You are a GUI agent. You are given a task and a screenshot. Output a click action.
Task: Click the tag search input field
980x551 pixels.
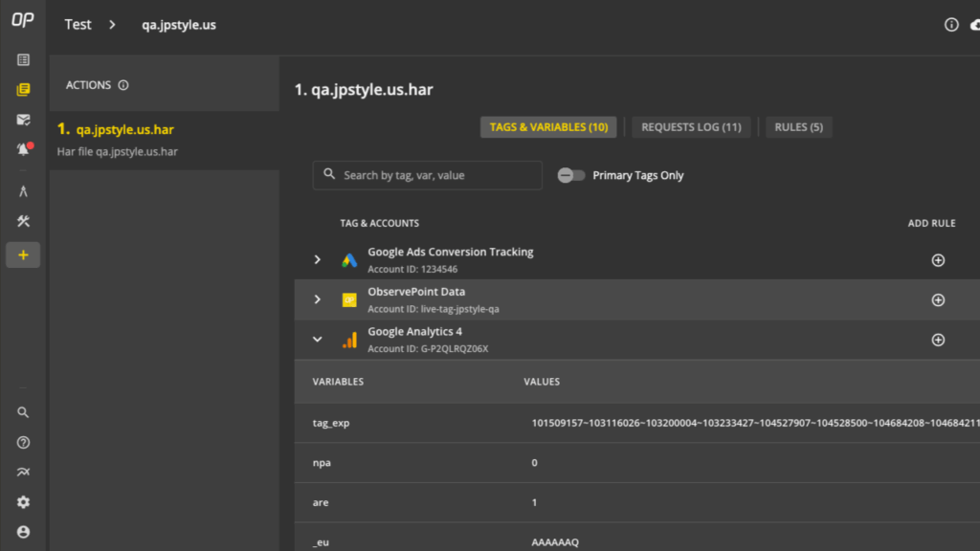click(x=427, y=175)
